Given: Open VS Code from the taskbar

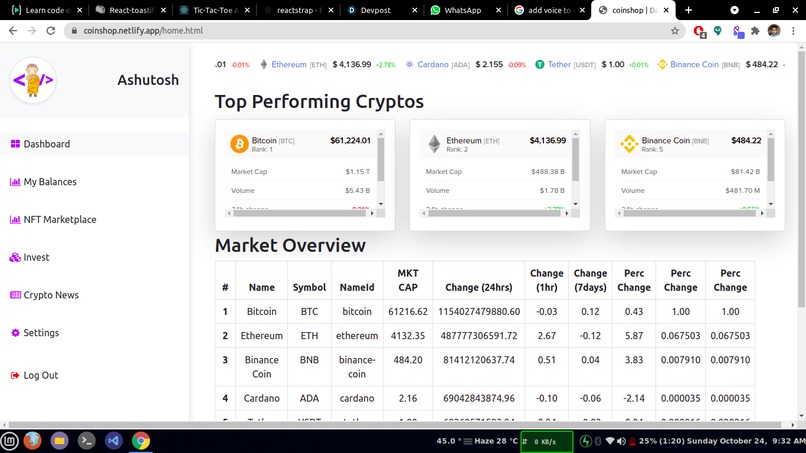Looking at the screenshot, I should (114, 441).
